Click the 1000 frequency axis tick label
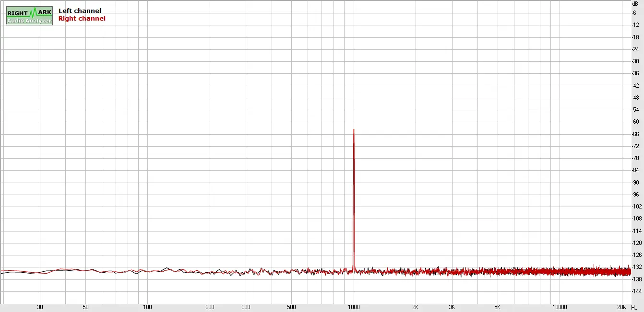This screenshot has height=312, width=644. click(354, 307)
